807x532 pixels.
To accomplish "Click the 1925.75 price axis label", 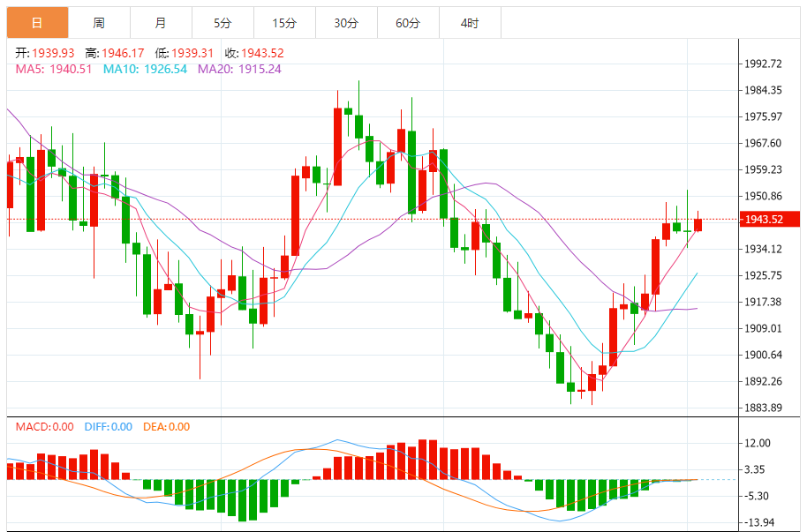I will click(x=763, y=275).
